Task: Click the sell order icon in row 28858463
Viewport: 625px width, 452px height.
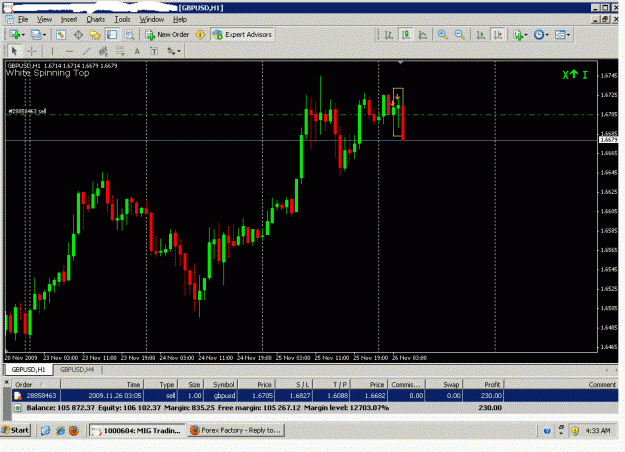Action: [18, 396]
